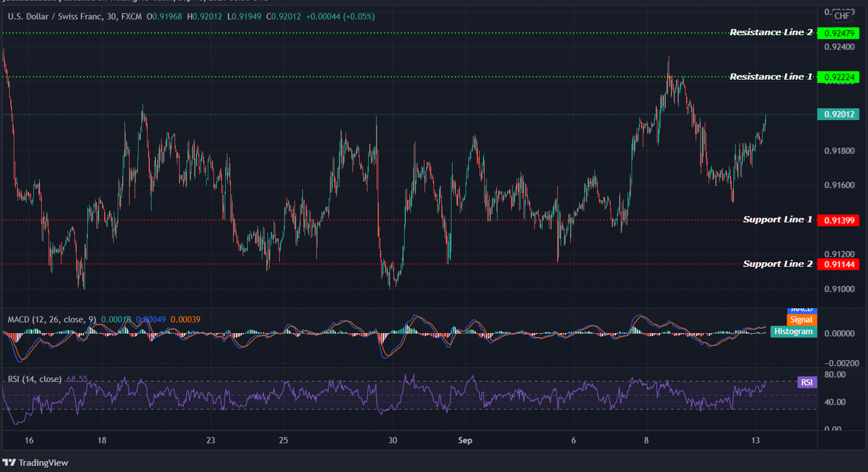Click date 16 on the time axis
The image size is (868, 472).
(29, 440)
